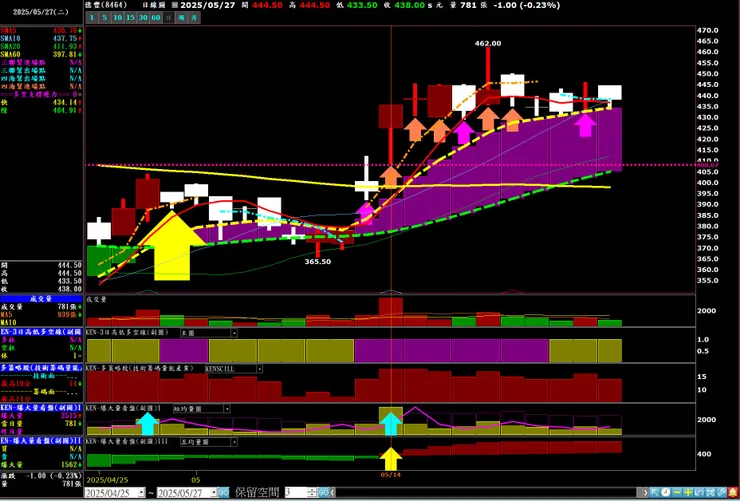Open the end date 2025/05/27 dropdown
This screenshot has height=501, width=740.
(x=214, y=493)
